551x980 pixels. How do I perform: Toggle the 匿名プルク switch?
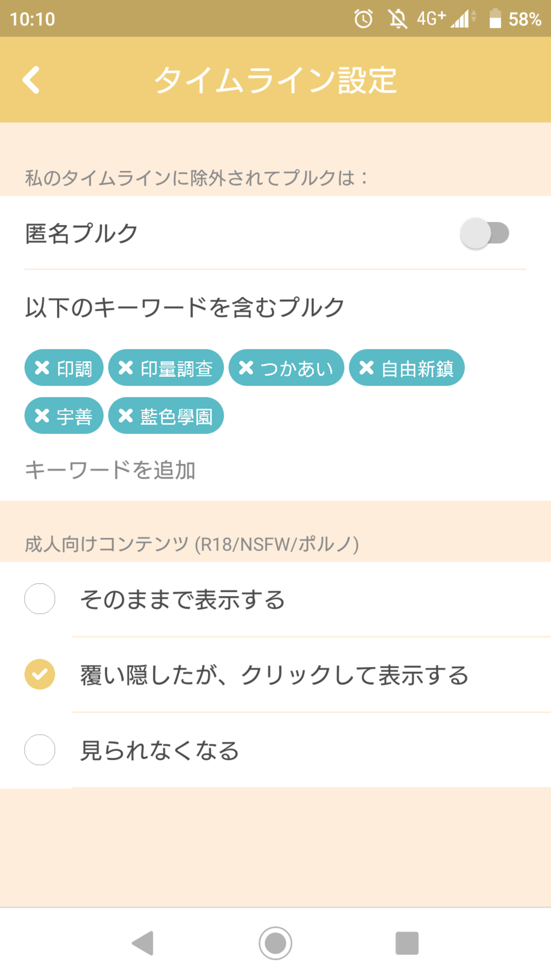point(484,233)
